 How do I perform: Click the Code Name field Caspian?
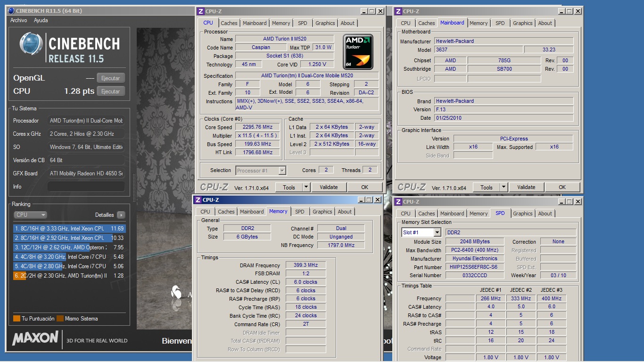click(x=261, y=47)
